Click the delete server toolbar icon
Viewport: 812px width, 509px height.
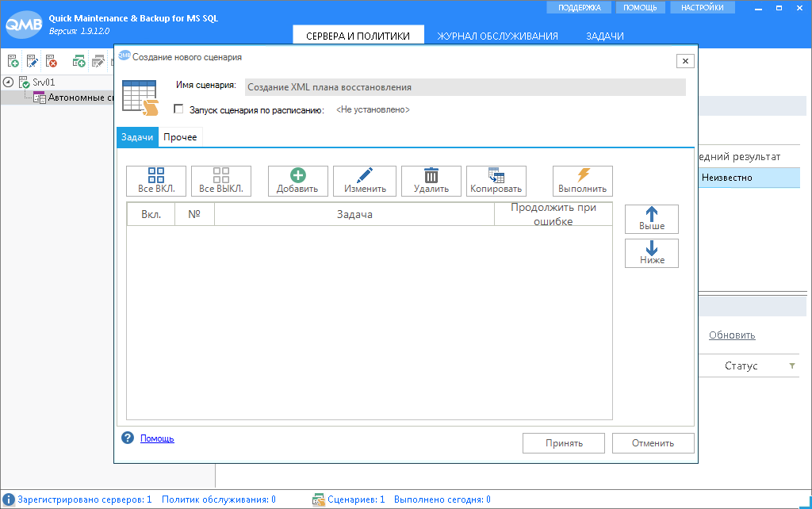tap(52, 62)
